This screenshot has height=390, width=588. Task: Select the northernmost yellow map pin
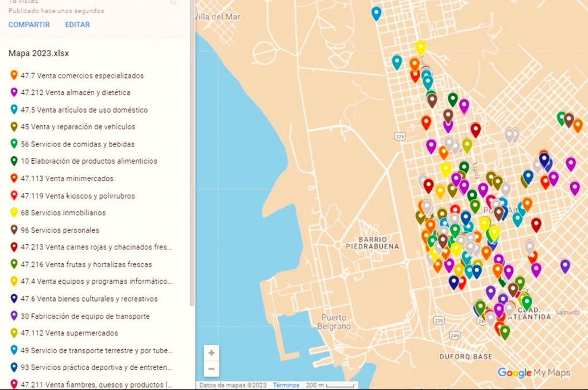pos(420,48)
